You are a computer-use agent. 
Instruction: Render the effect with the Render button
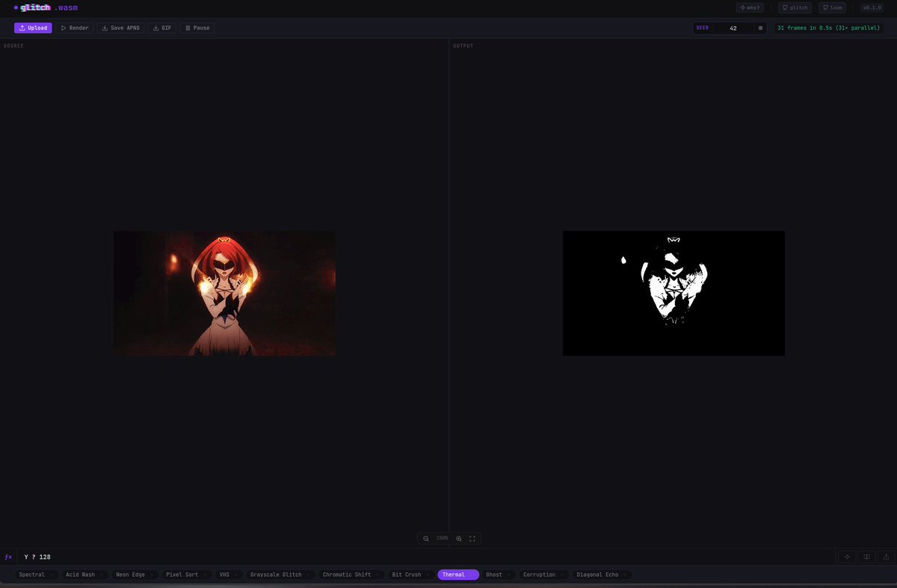tap(75, 28)
